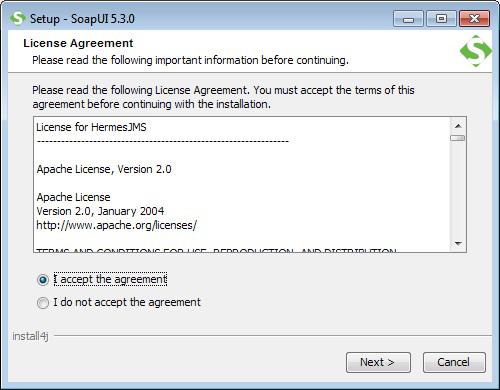Click the empty license scrollbar track
This screenshot has height=390, width=500.
point(458,189)
